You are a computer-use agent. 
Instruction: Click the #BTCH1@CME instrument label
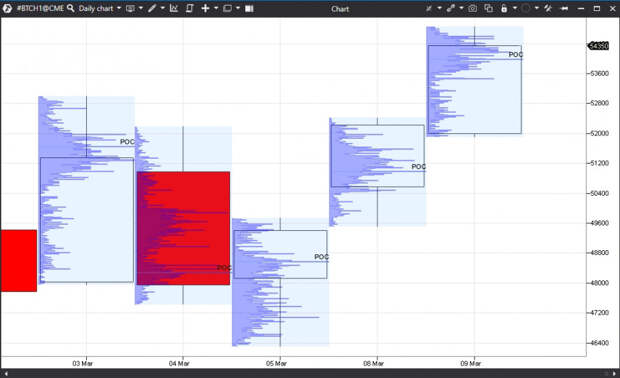(x=40, y=8)
